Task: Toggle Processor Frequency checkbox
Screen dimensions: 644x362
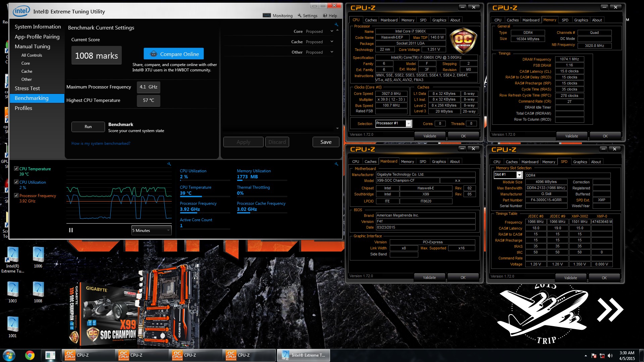Action: tap(16, 195)
